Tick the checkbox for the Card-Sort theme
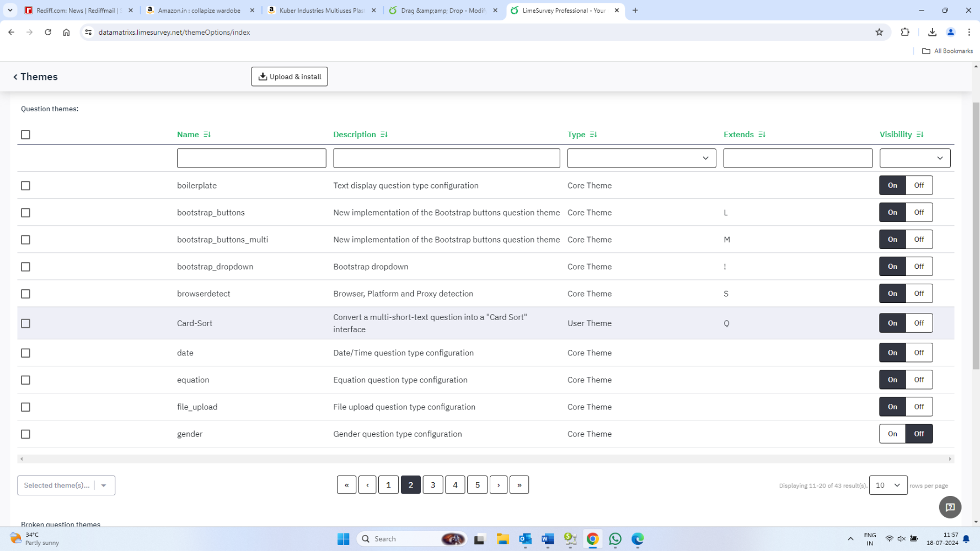This screenshot has height=551, width=980. point(25,323)
